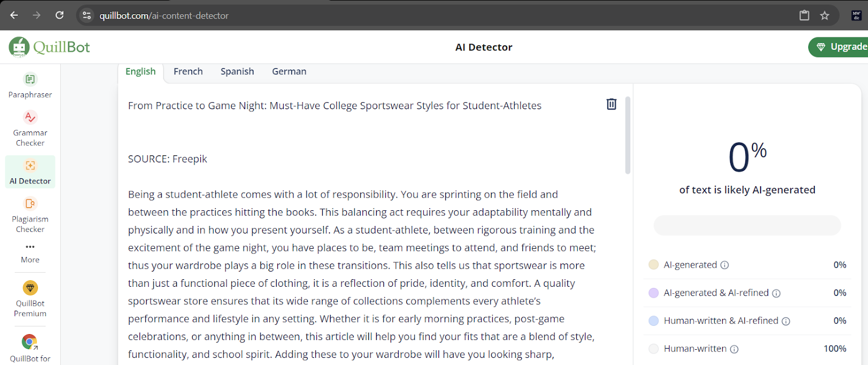Open the Plagiarism Checker tool
868x365 pixels.
tap(30, 216)
